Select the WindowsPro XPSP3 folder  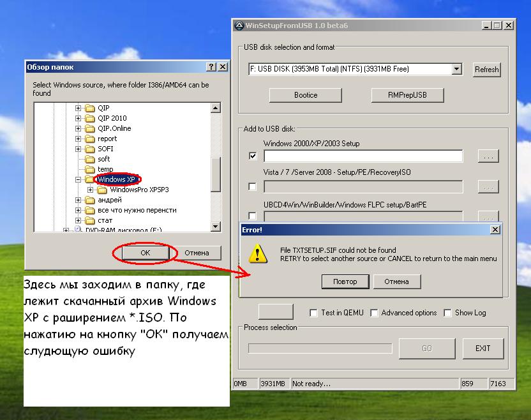[138, 190]
